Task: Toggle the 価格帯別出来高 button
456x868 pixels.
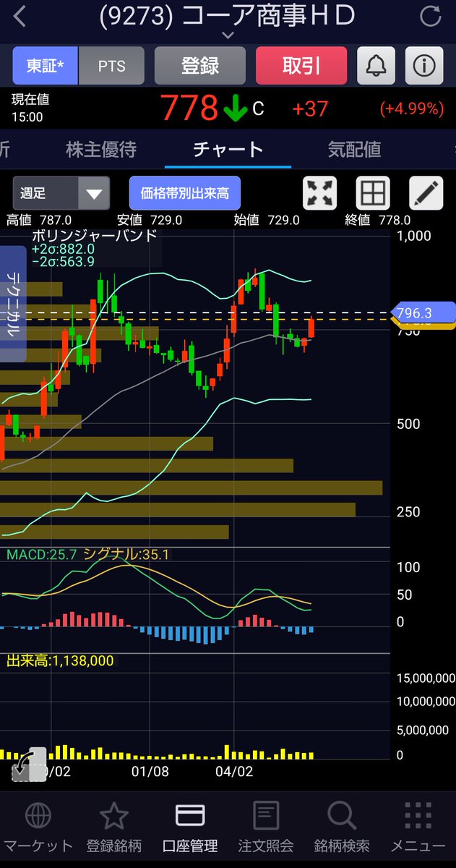Action: [185, 193]
